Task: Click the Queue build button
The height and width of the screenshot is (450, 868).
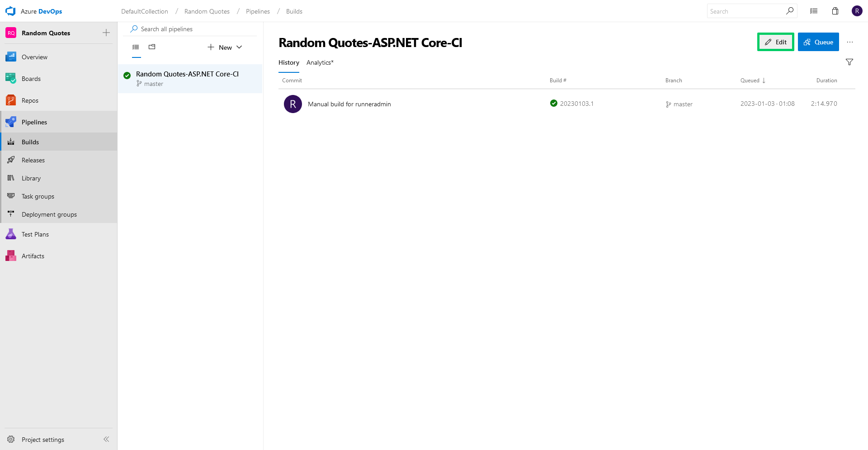Action: click(818, 42)
